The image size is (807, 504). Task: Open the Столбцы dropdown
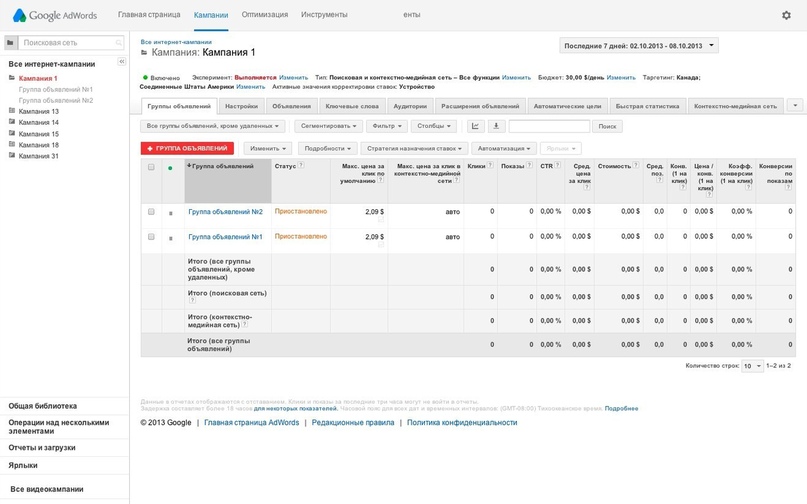pos(433,126)
